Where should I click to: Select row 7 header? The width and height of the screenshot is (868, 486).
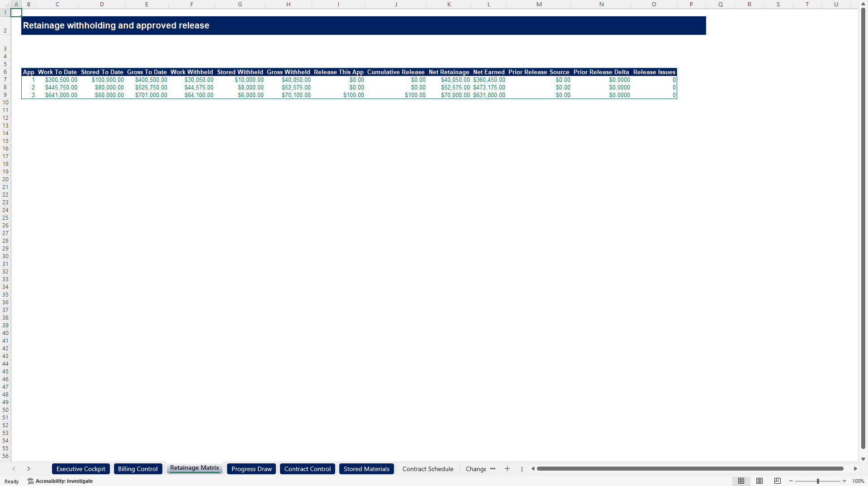(5, 80)
